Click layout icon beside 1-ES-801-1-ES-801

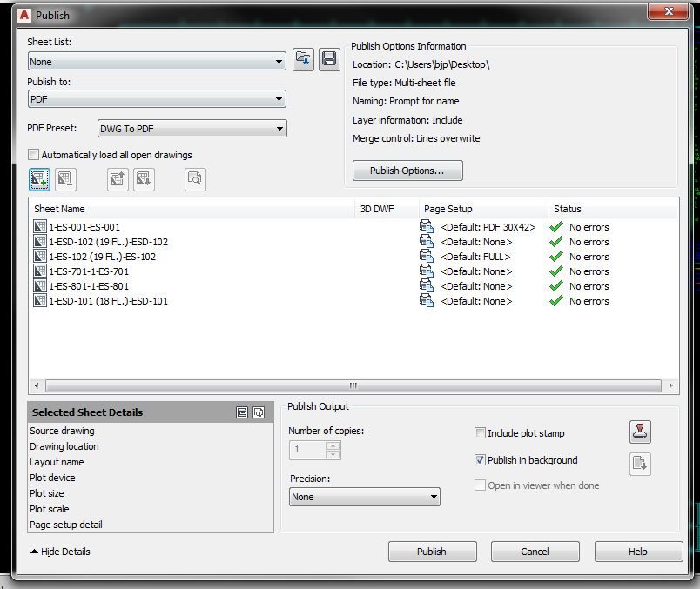40,285
